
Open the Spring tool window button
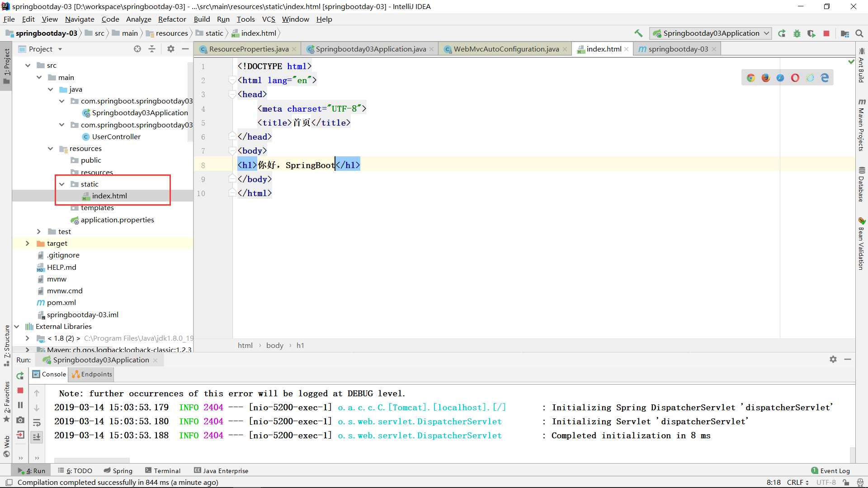point(118,470)
